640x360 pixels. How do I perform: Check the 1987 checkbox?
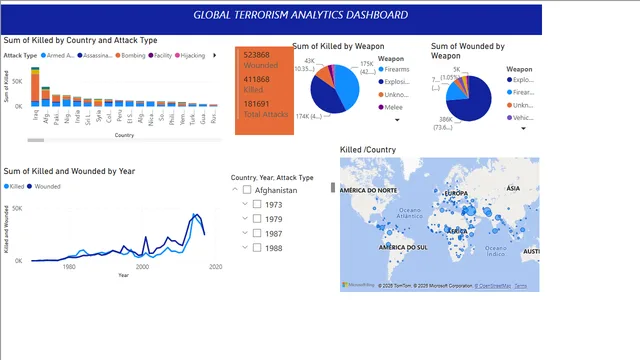[x=257, y=233]
